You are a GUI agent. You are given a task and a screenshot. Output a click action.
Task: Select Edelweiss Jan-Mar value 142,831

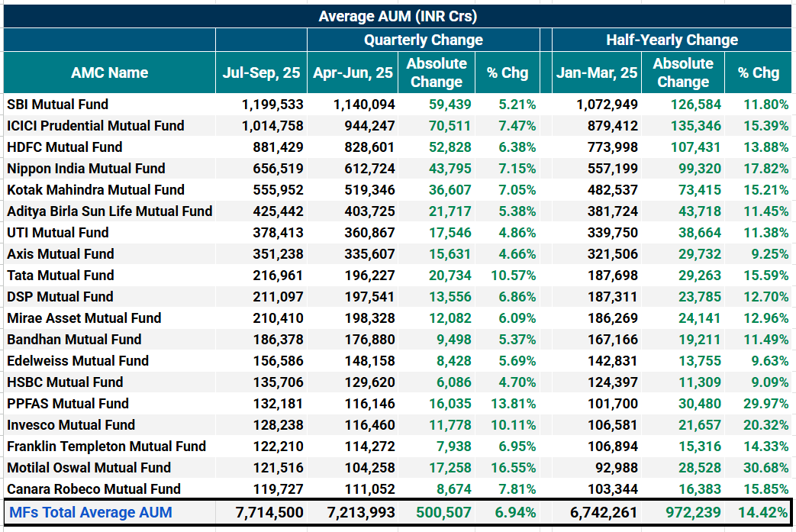tap(613, 361)
